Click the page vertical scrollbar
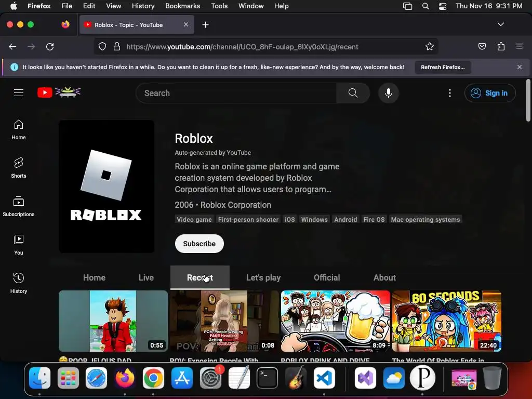Viewport: 532px width, 399px height. pyautogui.click(x=528, y=100)
